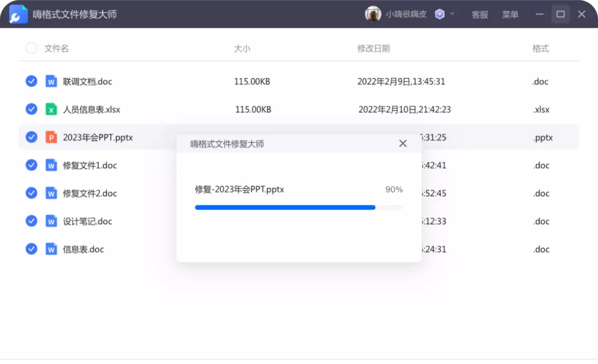This screenshot has width=598, height=364.
Task: Select file name 人员信息表.xlsx
Action: (x=91, y=110)
